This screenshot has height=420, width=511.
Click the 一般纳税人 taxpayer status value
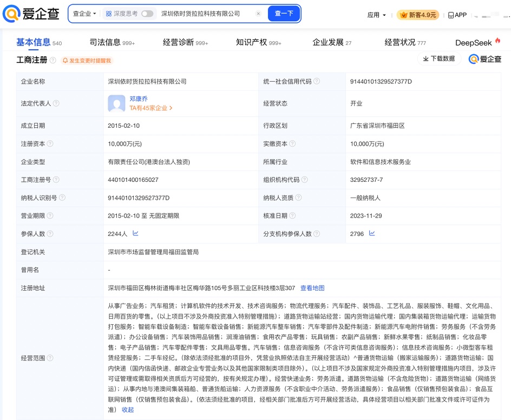pyautogui.click(x=365, y=198)
